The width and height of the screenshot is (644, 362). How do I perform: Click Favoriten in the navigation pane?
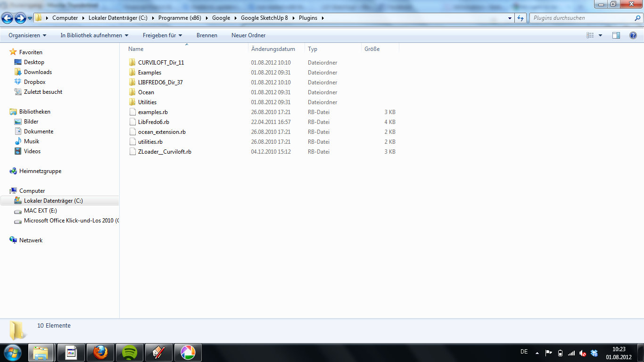coord(31,52)
